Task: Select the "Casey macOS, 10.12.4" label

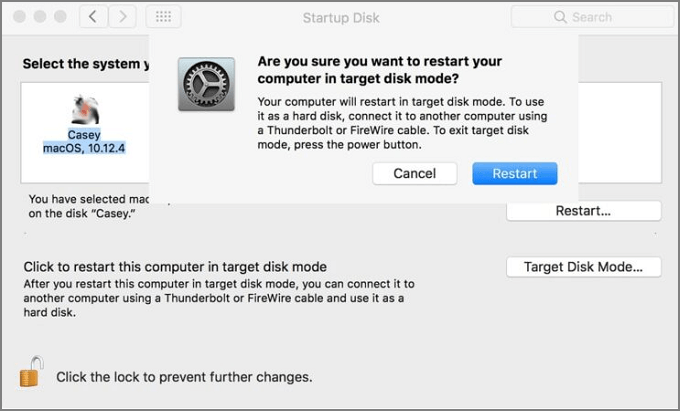Action: pyautogui.click(x=83, y=141)
